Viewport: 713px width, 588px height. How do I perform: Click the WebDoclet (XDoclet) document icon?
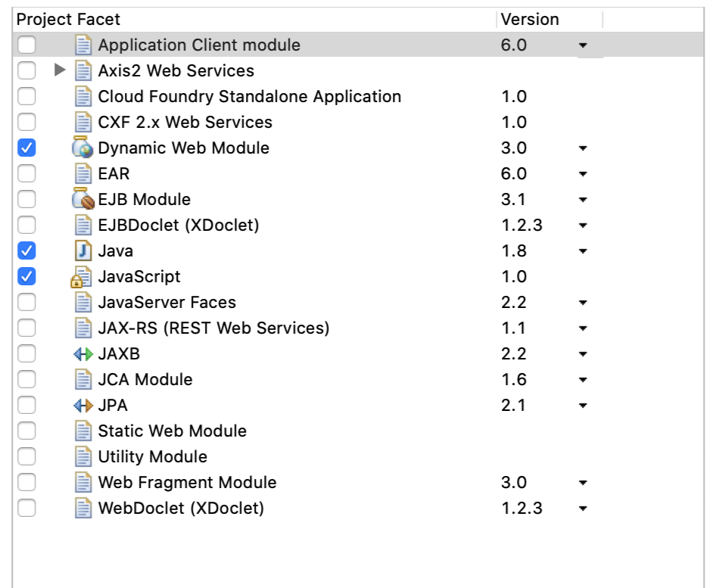83,508
